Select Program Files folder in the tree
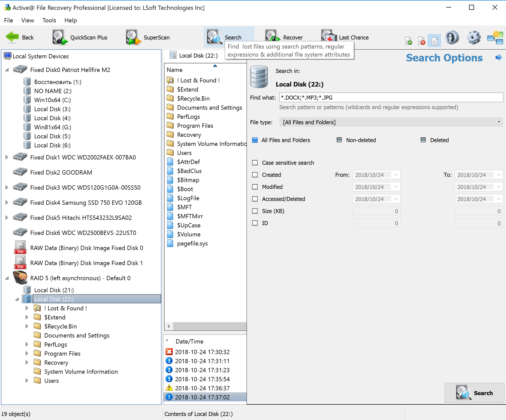The height and width of the screenshot is (420, 506). (x=62, y=354)
